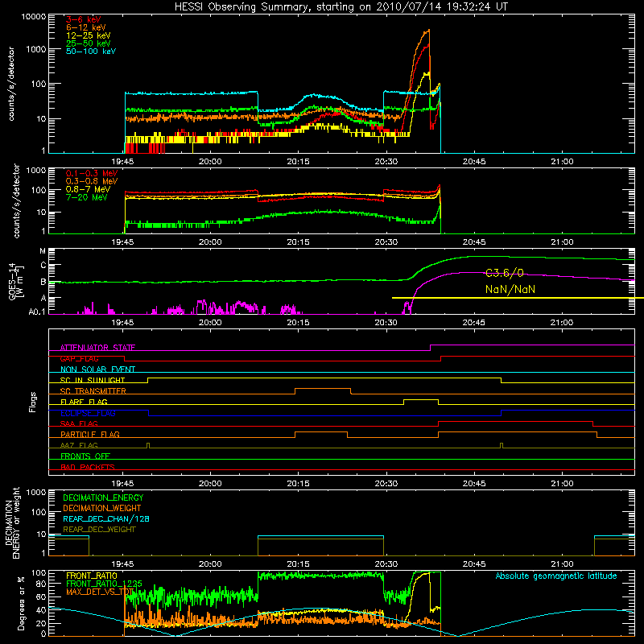Select the REAR_DEC_CHAN/128 legend label
The height and width of the screenshot is (644, 644).
[x=106, y=518]
